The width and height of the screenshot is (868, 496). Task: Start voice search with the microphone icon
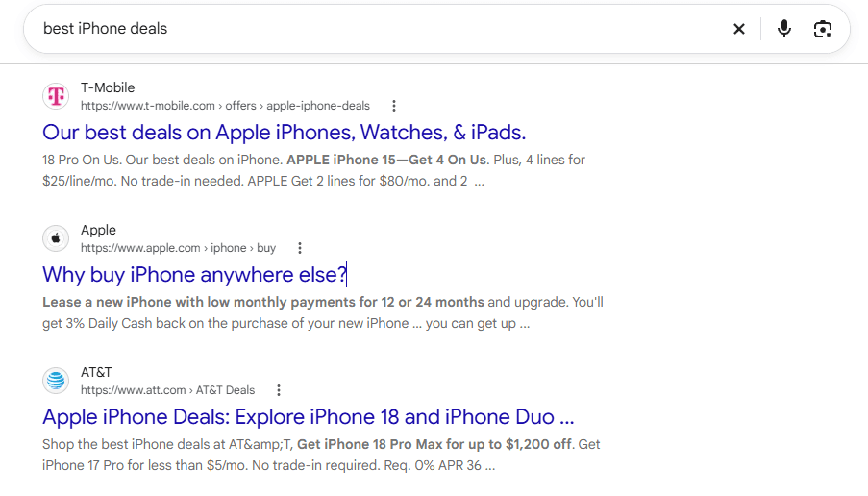pyautogui.click(x=783, y=29)
